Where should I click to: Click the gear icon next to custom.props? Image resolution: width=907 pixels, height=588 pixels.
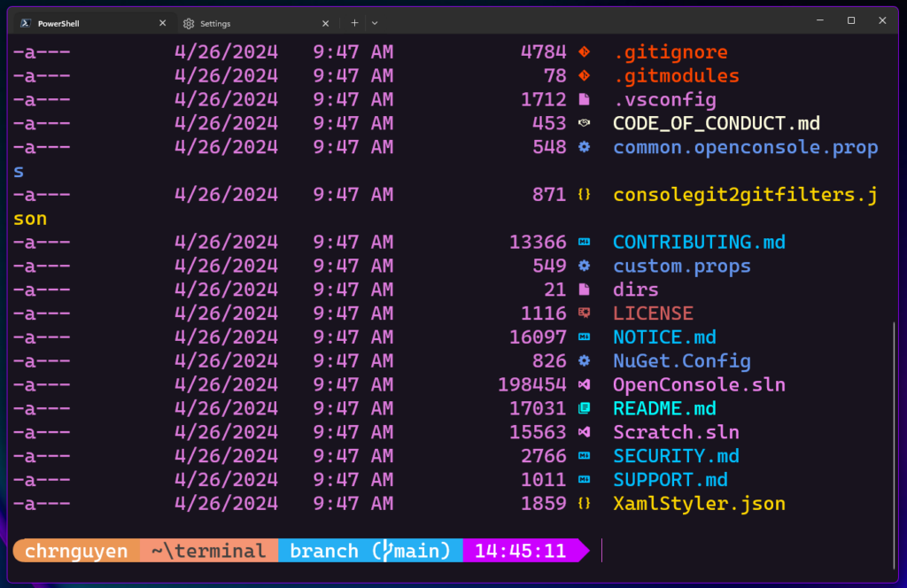point(585,265)
